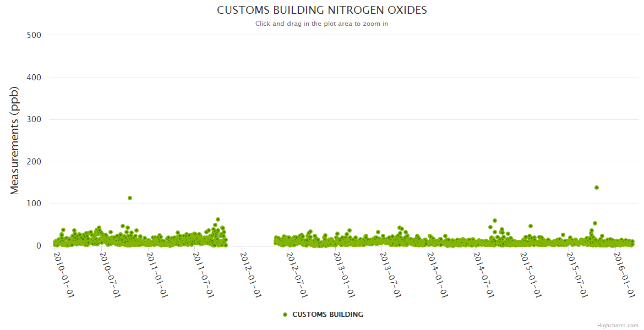Click the x-axis label 2016-01-01
The width and height of the screenshot is (644, 330).
pos(624,274)
